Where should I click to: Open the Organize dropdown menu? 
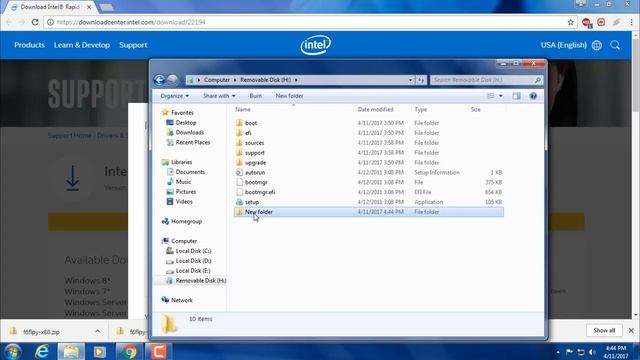point(174,96)
